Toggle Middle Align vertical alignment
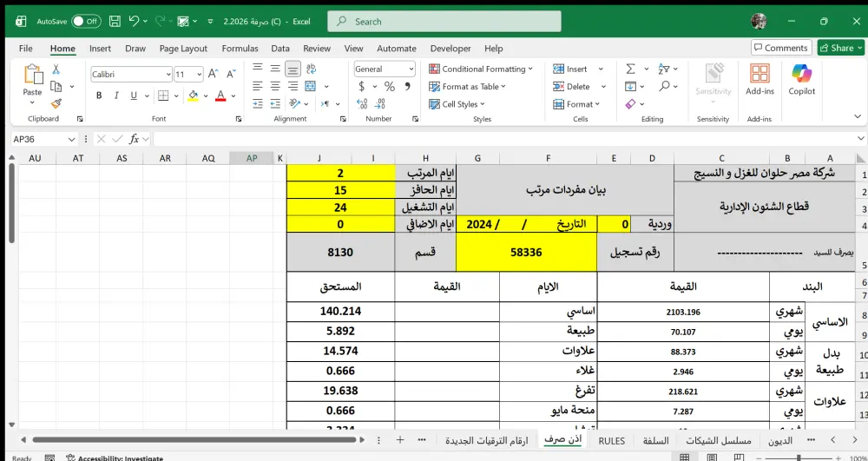The image size is (868, 461). click(x=275, y=69)
